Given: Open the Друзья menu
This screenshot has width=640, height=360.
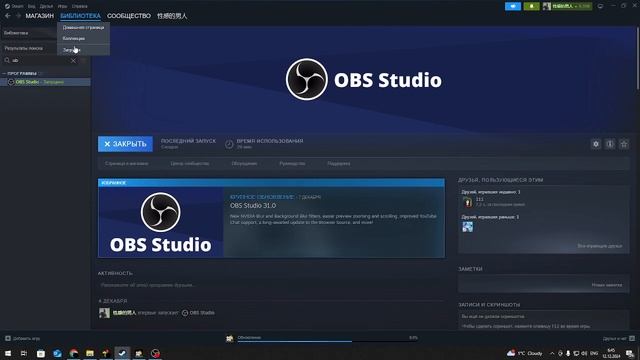Looking at the screenshot, I should (47, 6).
